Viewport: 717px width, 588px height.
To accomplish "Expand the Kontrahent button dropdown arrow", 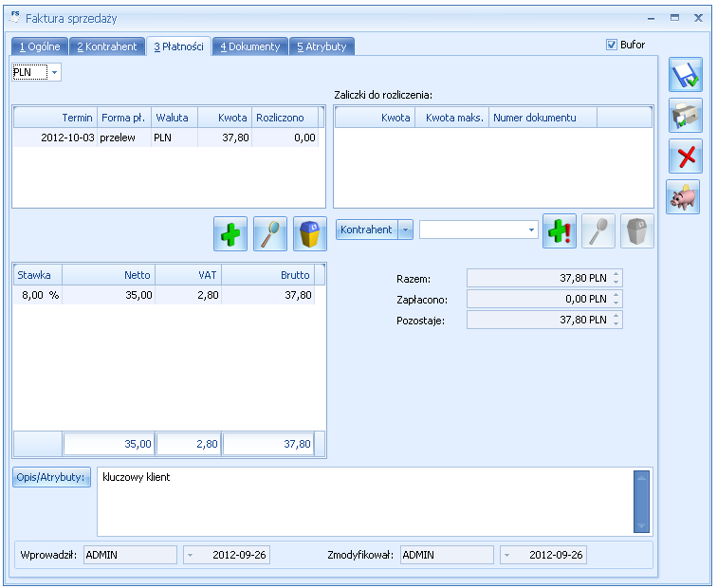I will (x=406, y=230).
